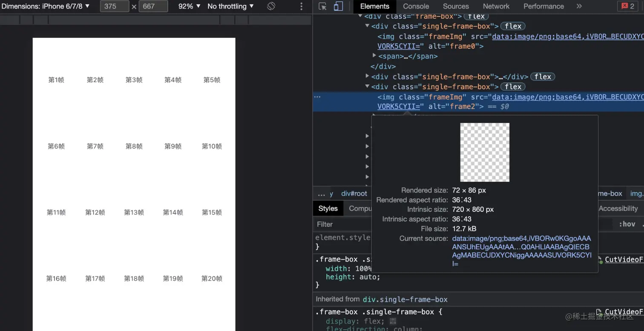Click the frame label 第5帧
The image size is (644, 331).
pos(212,80)
